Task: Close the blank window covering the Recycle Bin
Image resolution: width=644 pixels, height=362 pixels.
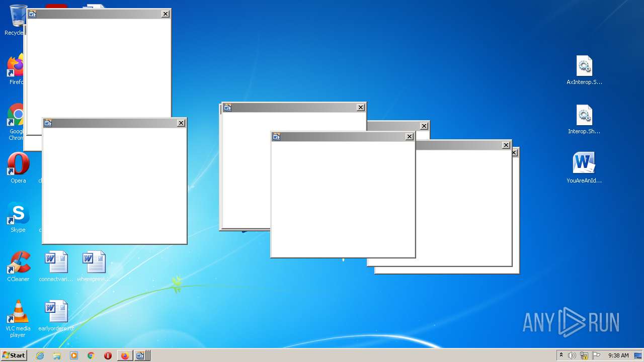Action: 166,14
